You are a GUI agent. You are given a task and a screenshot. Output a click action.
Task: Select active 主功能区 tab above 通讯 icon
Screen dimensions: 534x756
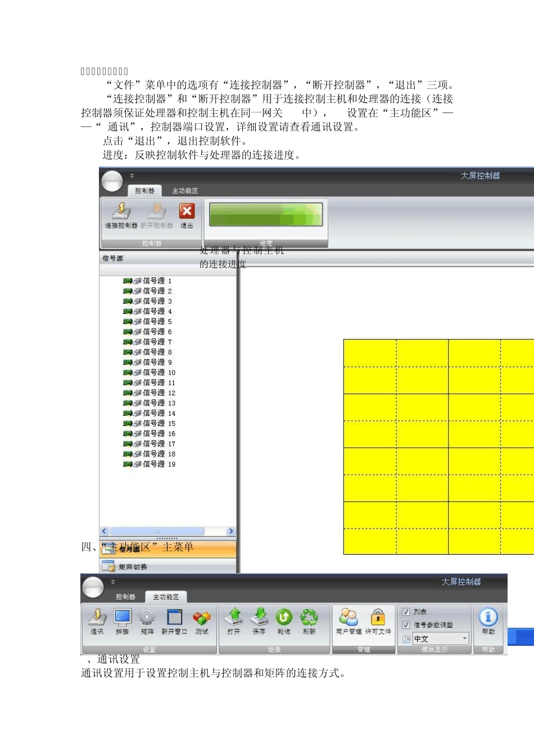pos(166,597)
